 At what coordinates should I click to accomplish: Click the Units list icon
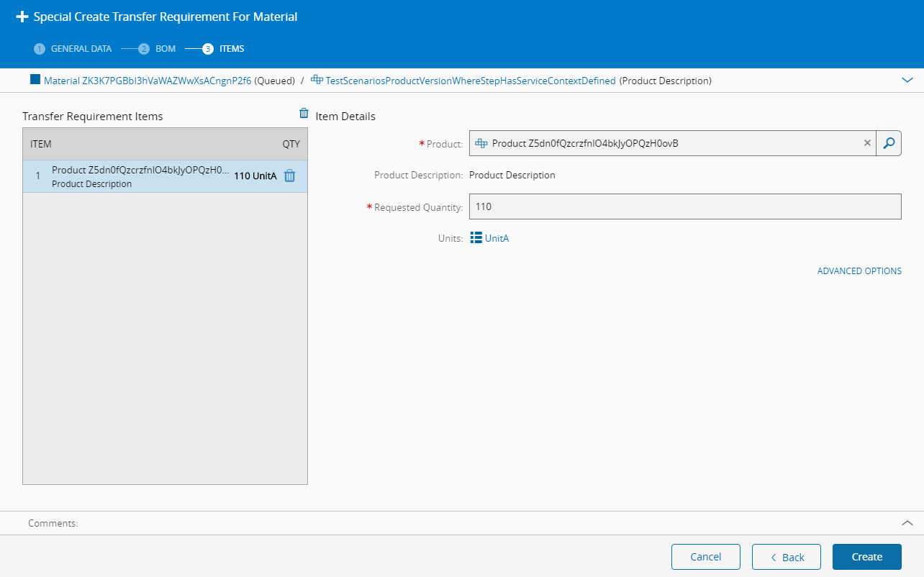(x=476, y=238)
